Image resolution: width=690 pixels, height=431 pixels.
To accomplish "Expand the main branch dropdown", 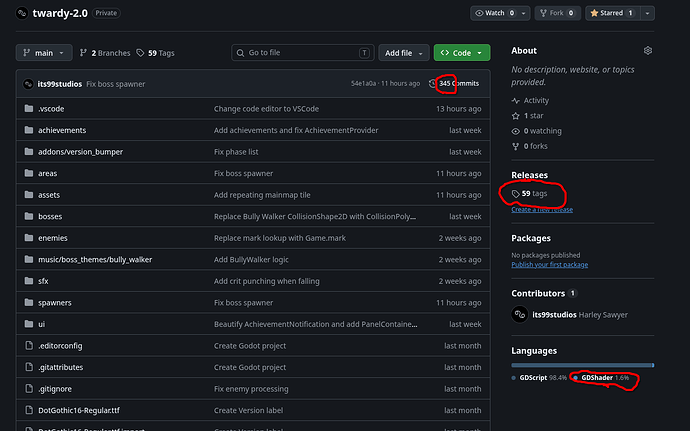I will pos(44,53).
